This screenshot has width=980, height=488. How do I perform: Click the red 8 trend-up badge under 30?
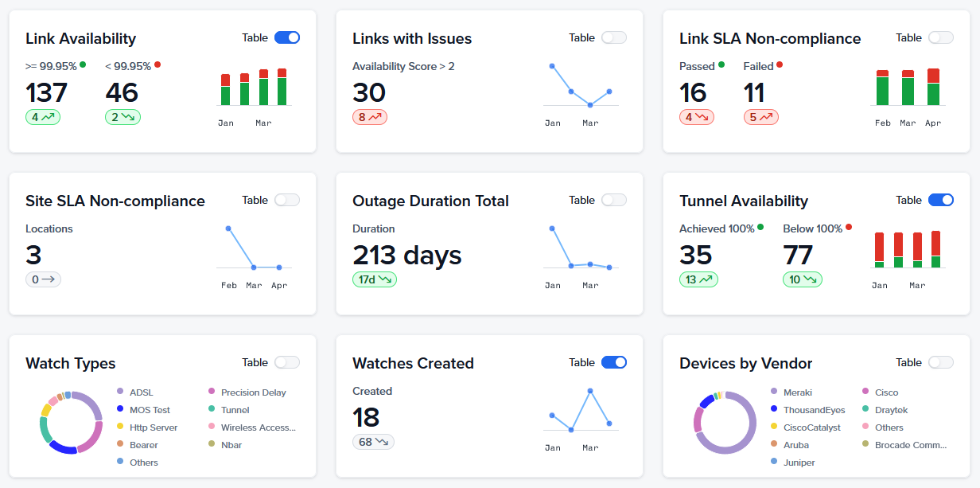[370, 117]
